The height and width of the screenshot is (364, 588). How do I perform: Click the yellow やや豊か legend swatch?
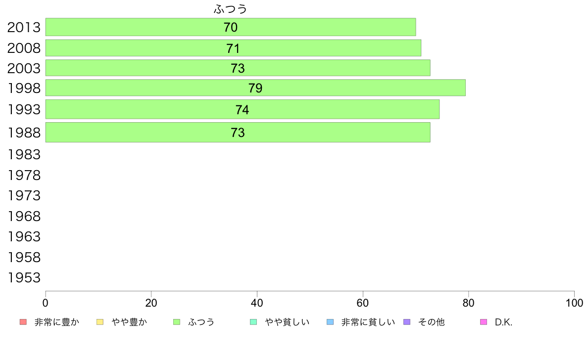coord(100,322)
